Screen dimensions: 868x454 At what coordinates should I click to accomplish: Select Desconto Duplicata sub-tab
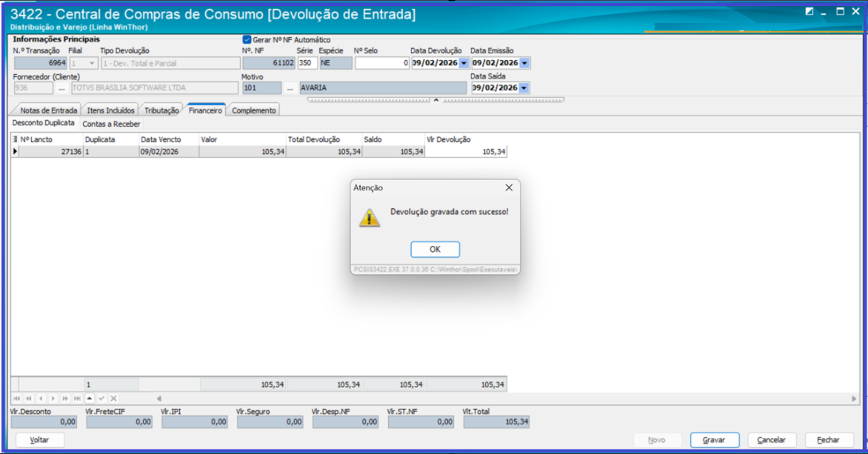click(x=43, y=123)
